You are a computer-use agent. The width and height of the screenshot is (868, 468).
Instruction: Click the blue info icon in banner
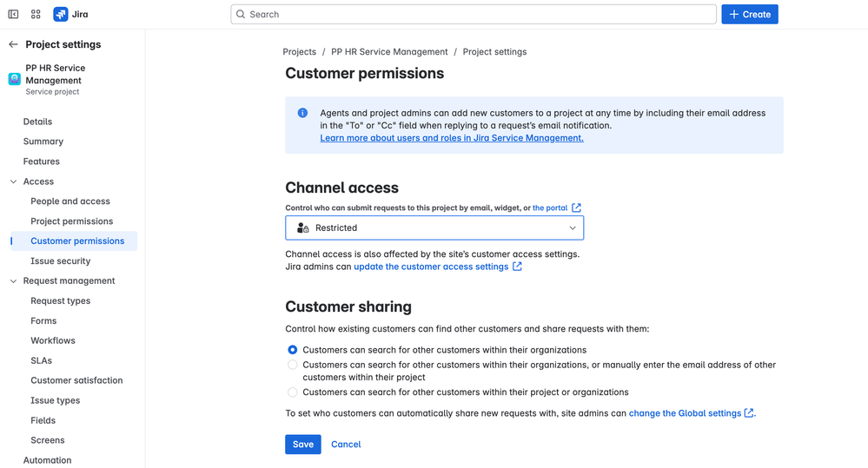pos(302,113)
